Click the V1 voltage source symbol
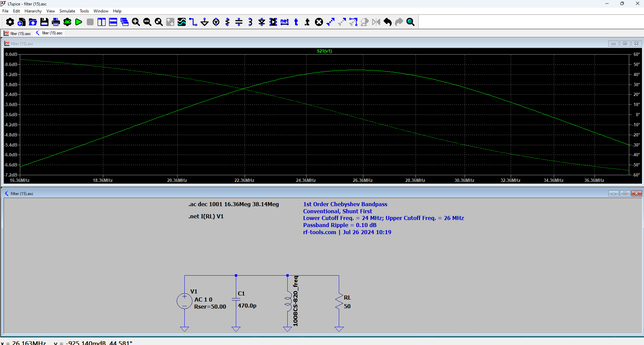The width and height of the screenshot is (644, 345). click(184, 301)
